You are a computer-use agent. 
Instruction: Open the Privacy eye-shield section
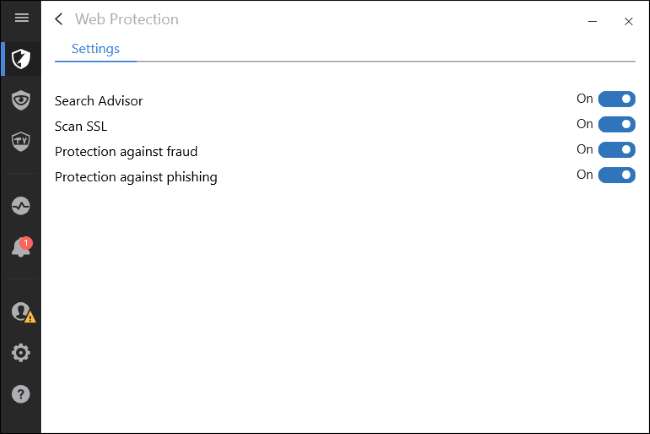coord(21,99)
